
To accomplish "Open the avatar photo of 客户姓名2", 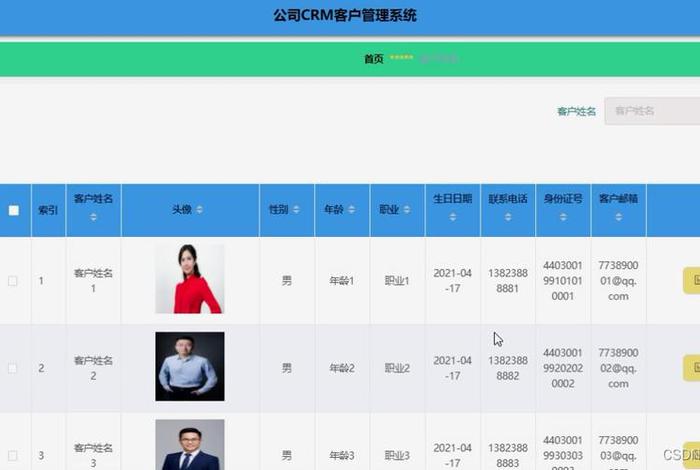I will click(x=189, y=366).
